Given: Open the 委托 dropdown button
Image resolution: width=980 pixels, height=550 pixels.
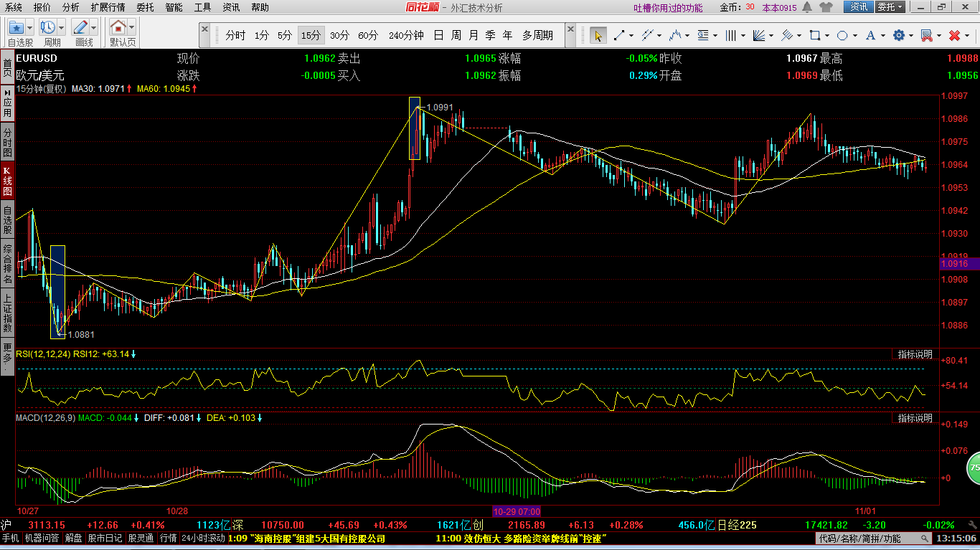Looking at the screenshot, I should (891, 7).
